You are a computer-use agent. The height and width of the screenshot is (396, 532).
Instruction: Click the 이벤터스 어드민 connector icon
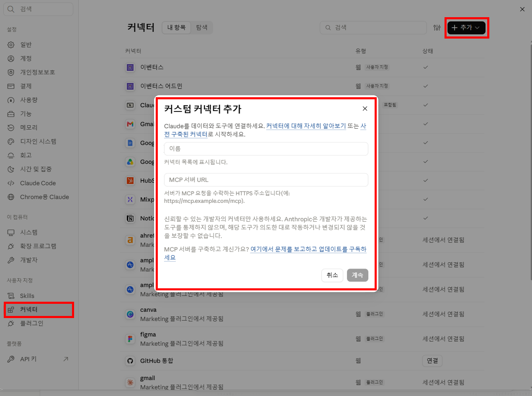[x=130, y=86]
